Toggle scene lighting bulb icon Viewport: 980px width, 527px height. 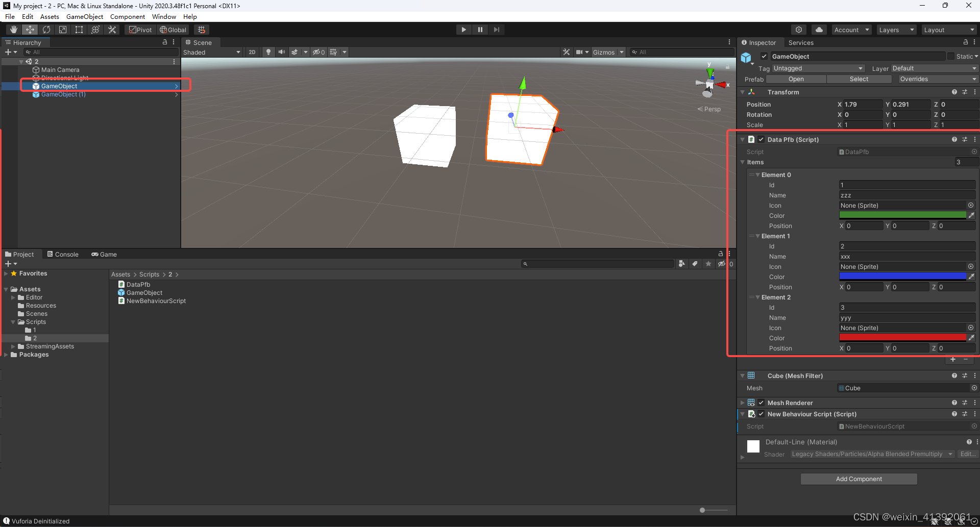click(268, 52)
